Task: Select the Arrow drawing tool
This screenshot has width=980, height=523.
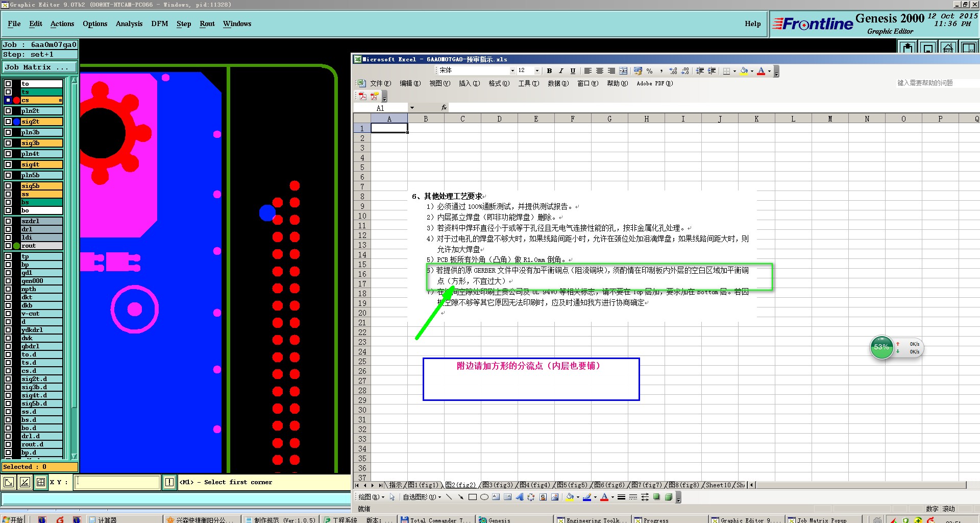Action: pyautogui.click(x=460, y=497)
